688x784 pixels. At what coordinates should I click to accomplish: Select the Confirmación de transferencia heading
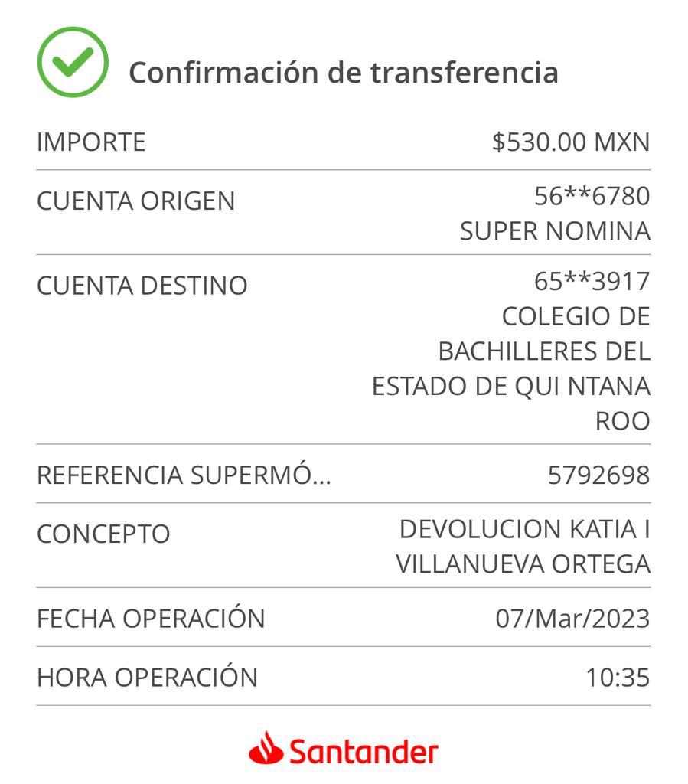[344, 73]
